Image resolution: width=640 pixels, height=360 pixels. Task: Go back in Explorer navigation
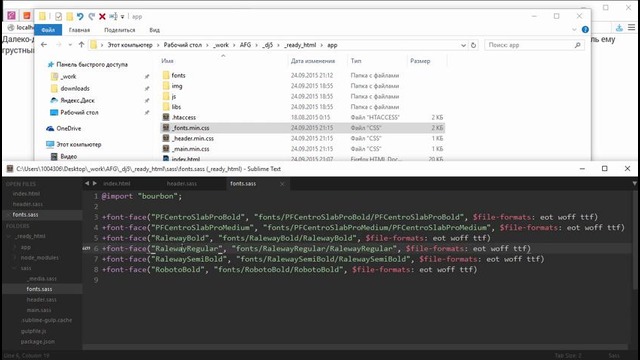coord(44,45)
